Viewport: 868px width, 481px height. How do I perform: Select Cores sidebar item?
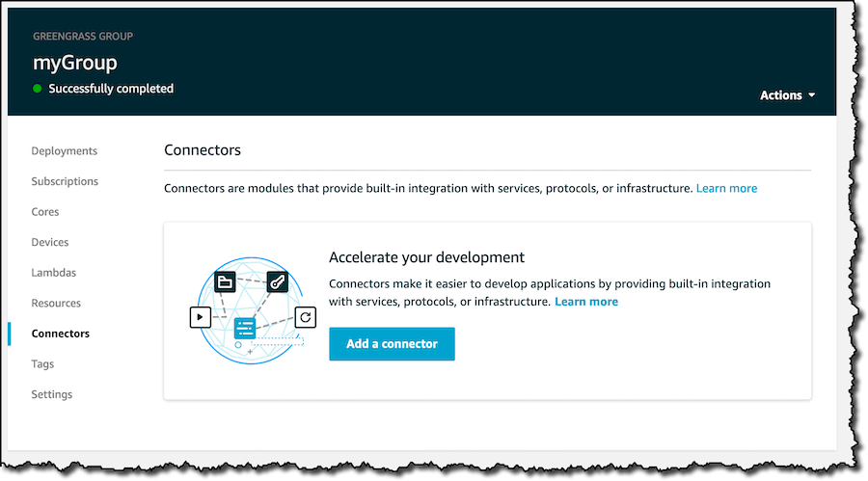pos(44,212)
